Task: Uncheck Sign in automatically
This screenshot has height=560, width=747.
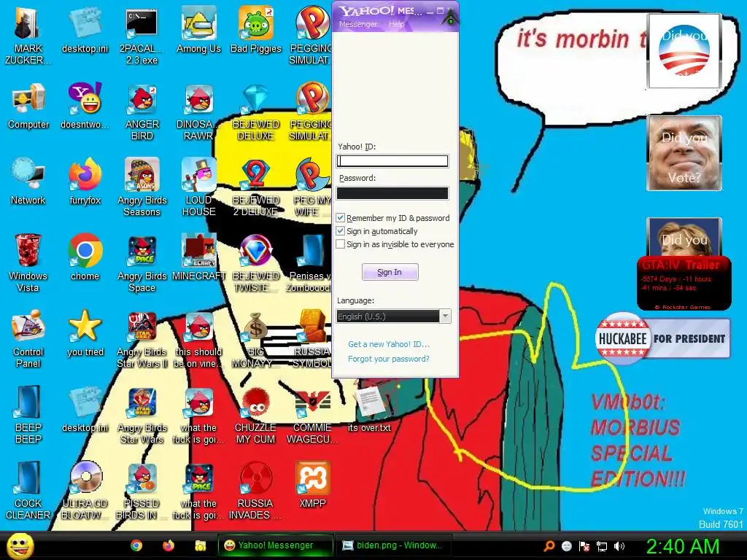Action: (x=340, y=231)
